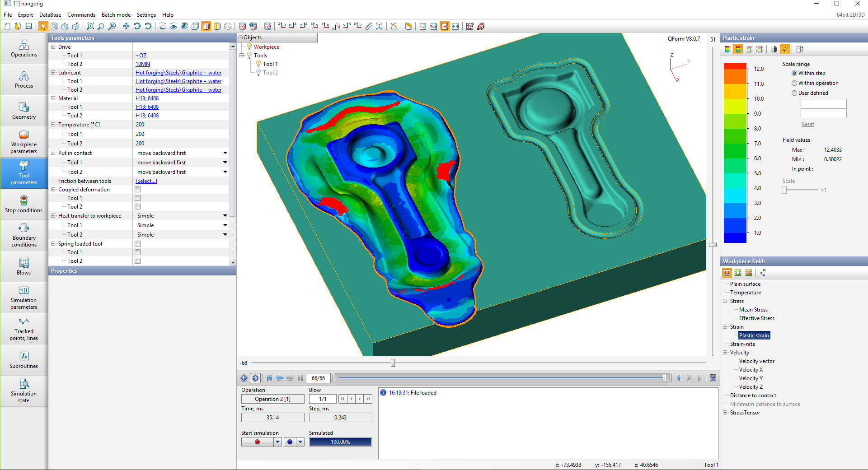Open the Subroutines sidebar section
The image size is (868, 470).
pos(24,360)
